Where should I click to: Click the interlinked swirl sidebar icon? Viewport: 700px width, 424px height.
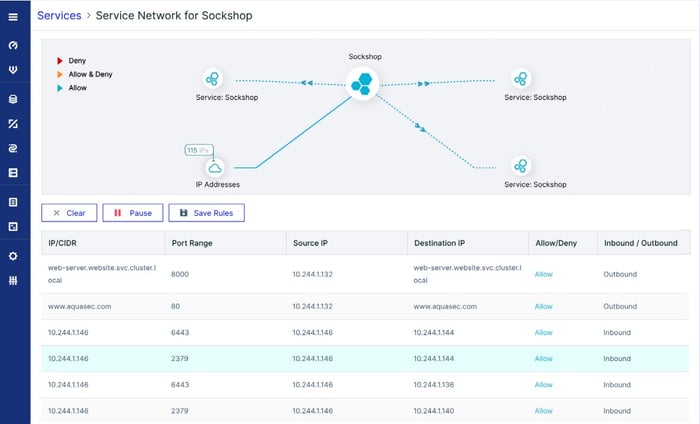pos(13,148)
